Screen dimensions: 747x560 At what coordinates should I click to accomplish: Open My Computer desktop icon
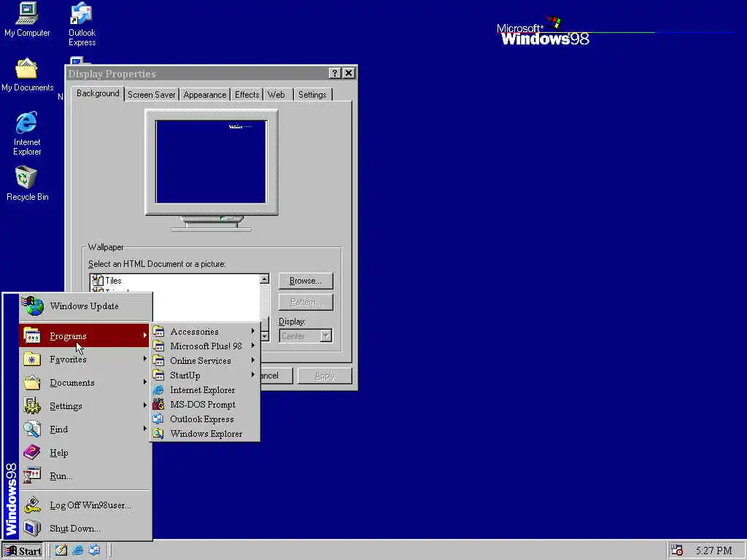point(27,20)
